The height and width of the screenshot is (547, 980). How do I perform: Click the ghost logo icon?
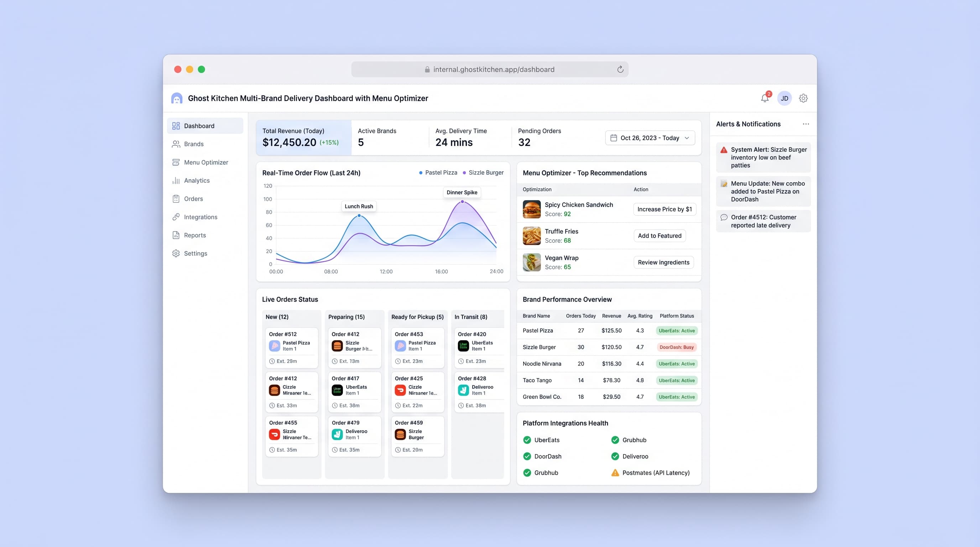point(177,98)
